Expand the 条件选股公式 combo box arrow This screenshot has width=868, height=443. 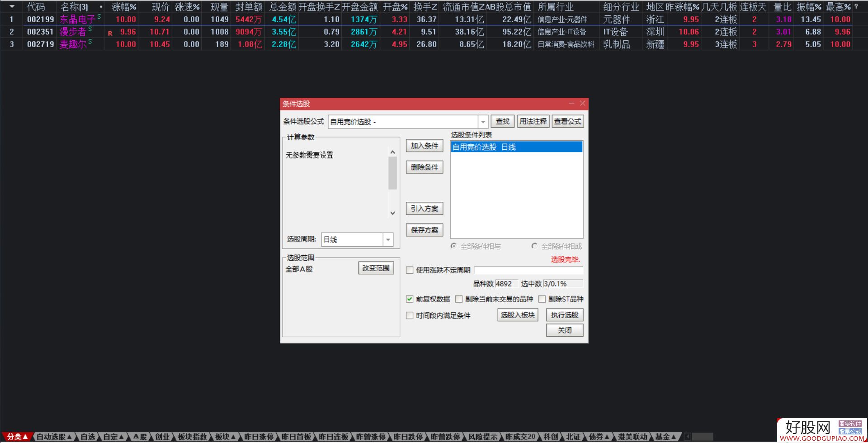tap(483, 122)
